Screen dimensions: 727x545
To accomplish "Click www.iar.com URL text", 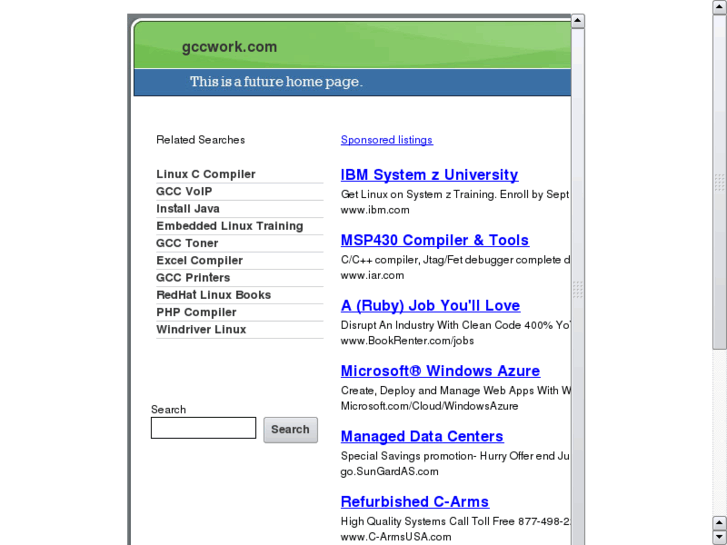I will pyautogui.click(x=372, y=276).
